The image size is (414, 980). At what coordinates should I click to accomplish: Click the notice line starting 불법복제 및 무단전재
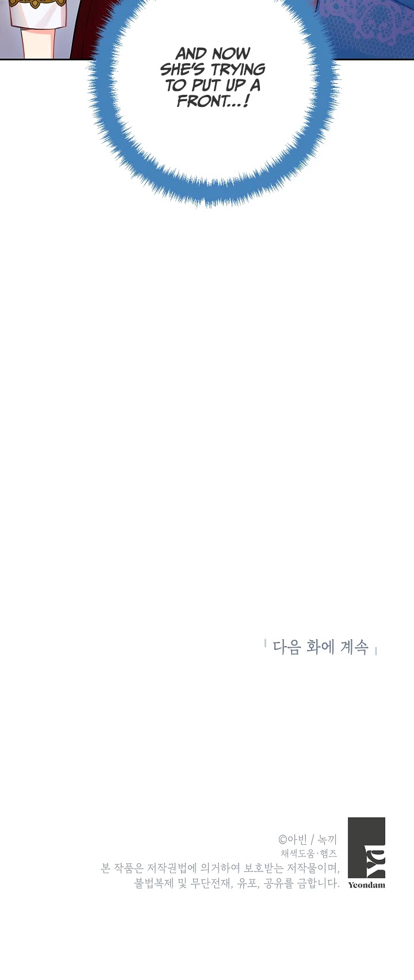click(x=237, y=883)
